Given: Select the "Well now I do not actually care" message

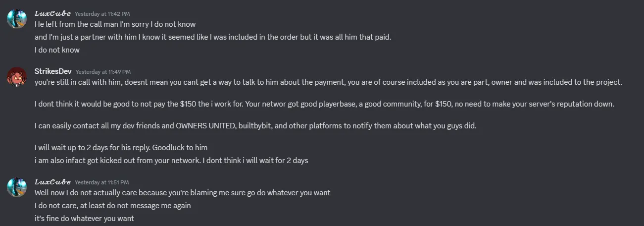Looking at the screenshot, I should pos(182,192).
